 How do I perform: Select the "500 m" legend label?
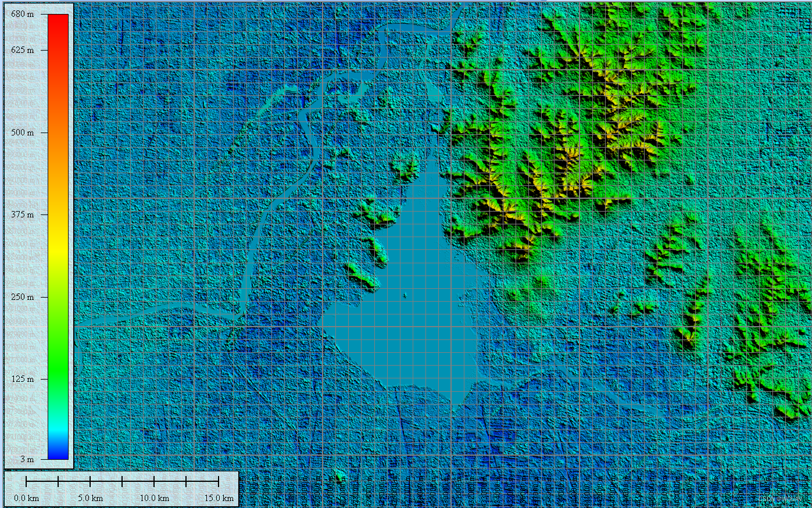click(22, 133)
